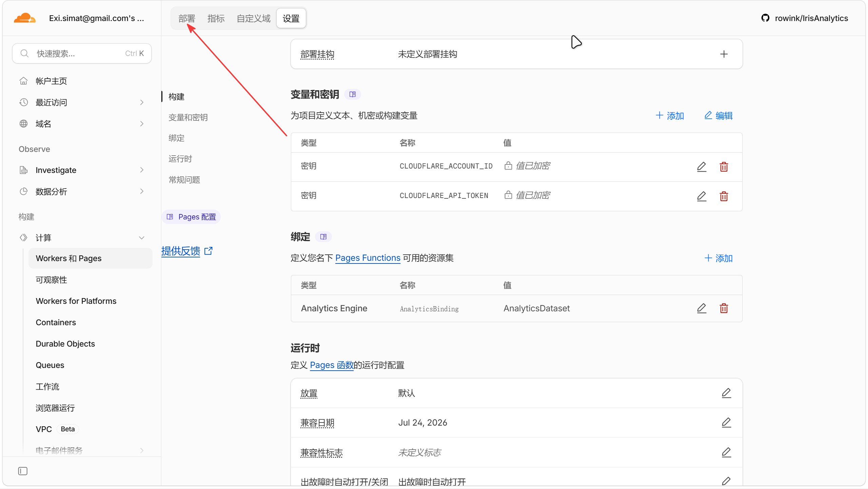Select the 设置 tab

pos(291,18)
